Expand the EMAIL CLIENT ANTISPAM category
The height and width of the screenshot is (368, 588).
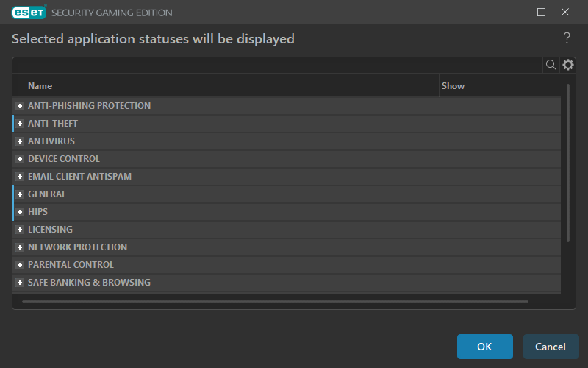click(x=20, y=177)
